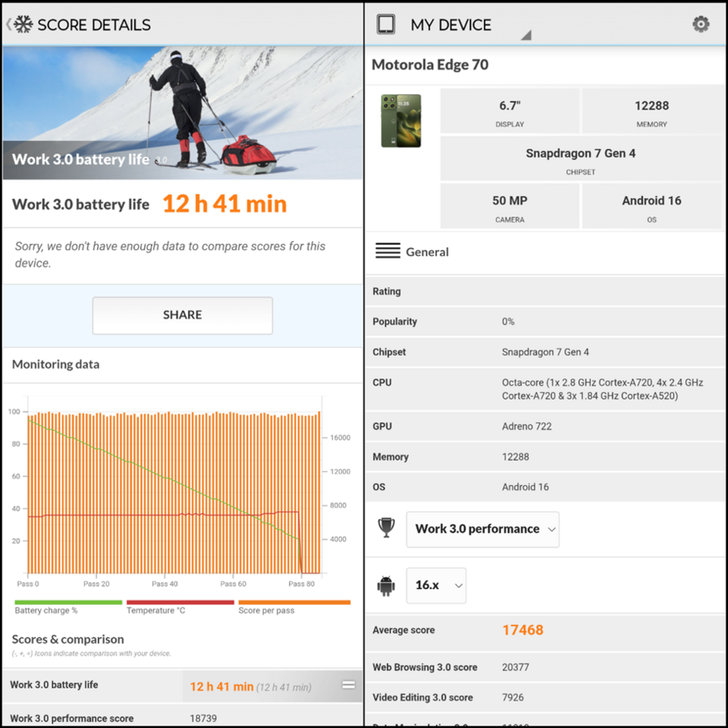Tap the 12288 Memory spec tile
This screenshot has height=728, width=728.
[x=651, y=111]
